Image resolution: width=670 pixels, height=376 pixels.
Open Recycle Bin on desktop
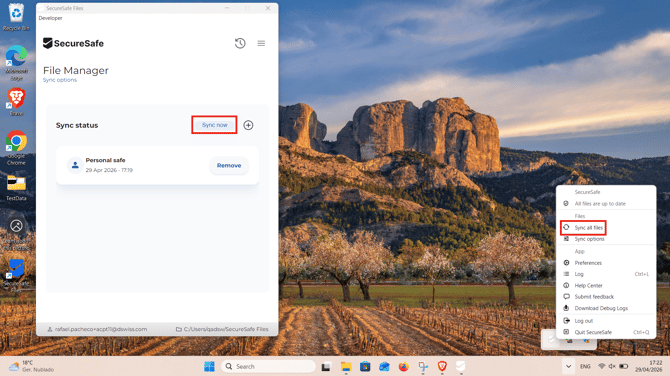coord(16,17)
